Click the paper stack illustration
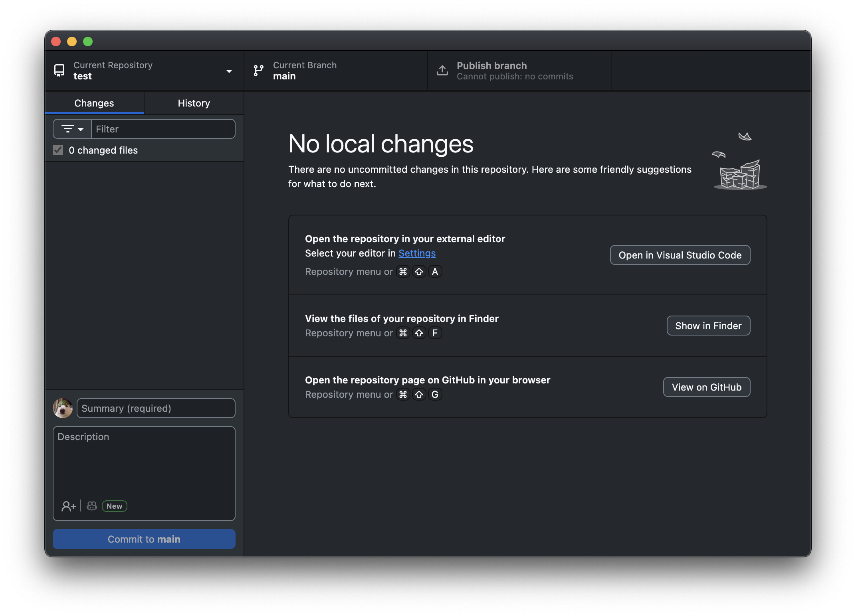This screenshot has height=616, width=856. coord(739,176)
